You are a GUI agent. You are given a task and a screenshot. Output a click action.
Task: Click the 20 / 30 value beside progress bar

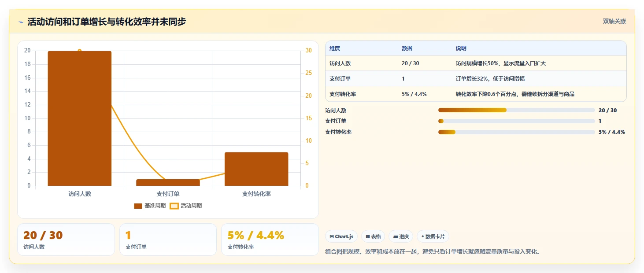[608, 111]
